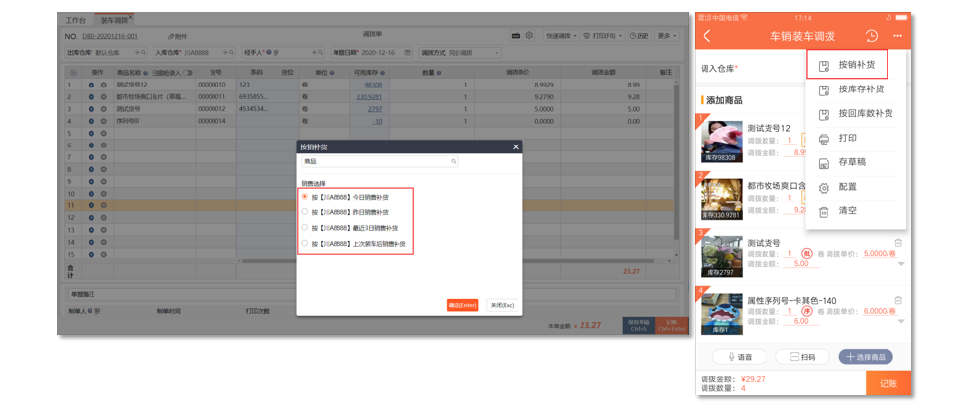Open the history clock icon in mobile header
The image size is (980, 405).
(x=871, y=36)
